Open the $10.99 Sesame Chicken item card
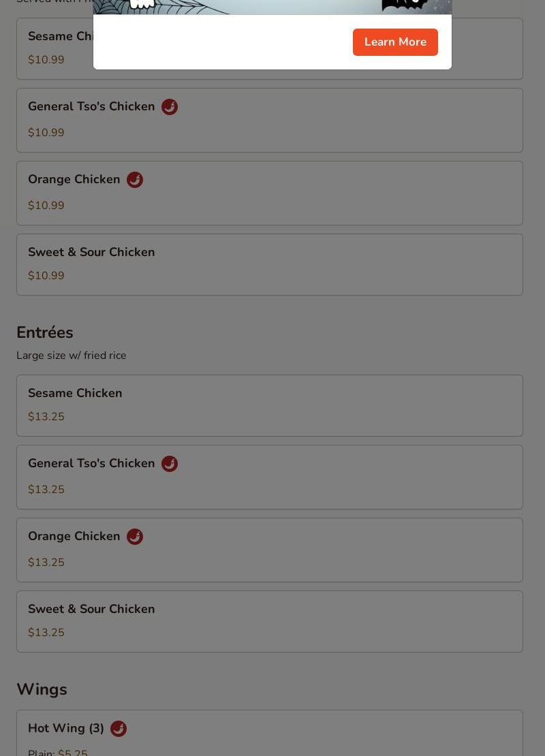 click(270, 48)
